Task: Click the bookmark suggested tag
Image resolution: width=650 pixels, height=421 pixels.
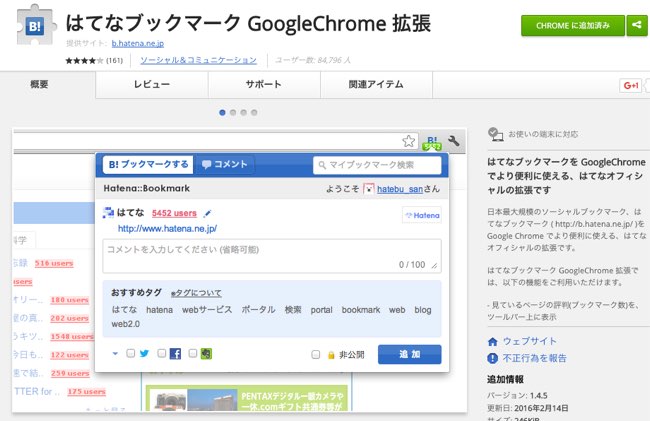Action: coord(361,310)
